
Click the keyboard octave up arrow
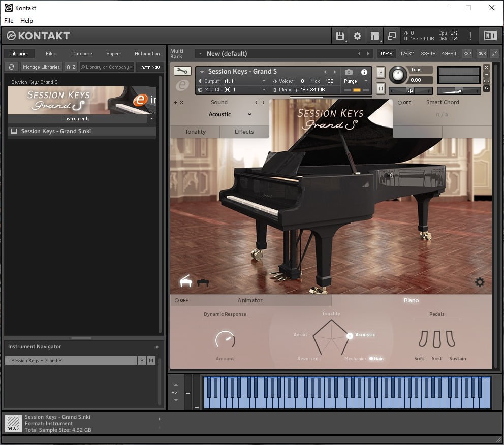[x=176, y=385]
